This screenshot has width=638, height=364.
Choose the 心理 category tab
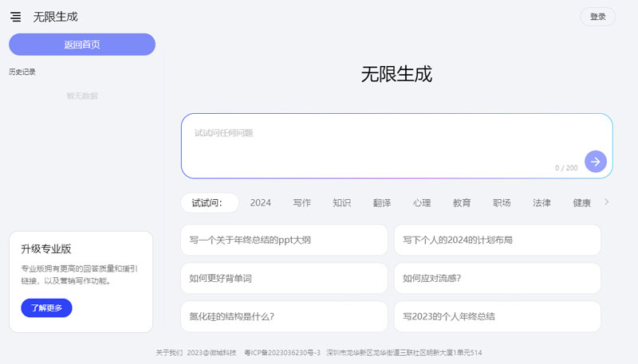point(422,203)
